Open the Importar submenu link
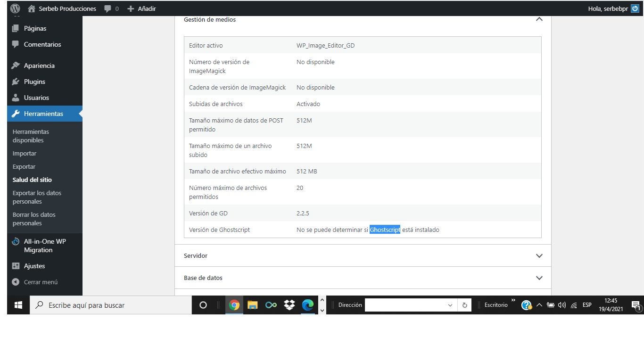Image resolution: width=644 pixels, height=362 pixels. pos(25,153)
